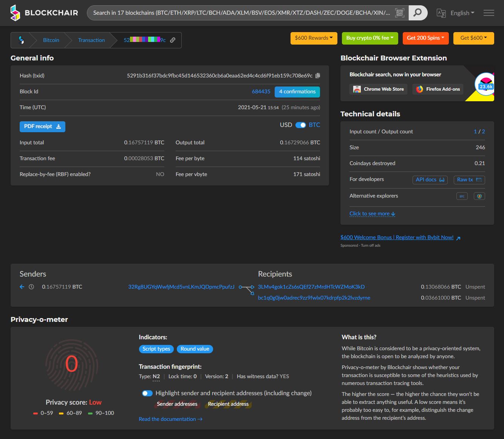The image size is (504, 439).
Task: Open alternative explorer BTC icon
Action: coord(462,196)
